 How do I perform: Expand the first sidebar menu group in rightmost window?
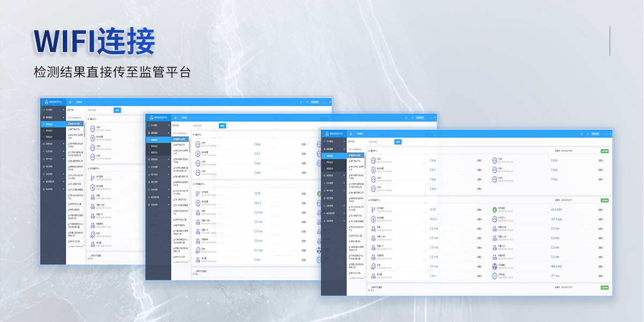[x=333, y=142]
